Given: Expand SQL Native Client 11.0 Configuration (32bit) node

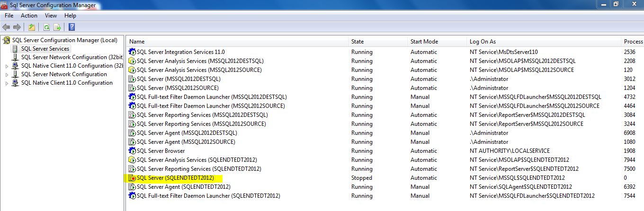Looking at the screenshot, I should click(7, 66).
